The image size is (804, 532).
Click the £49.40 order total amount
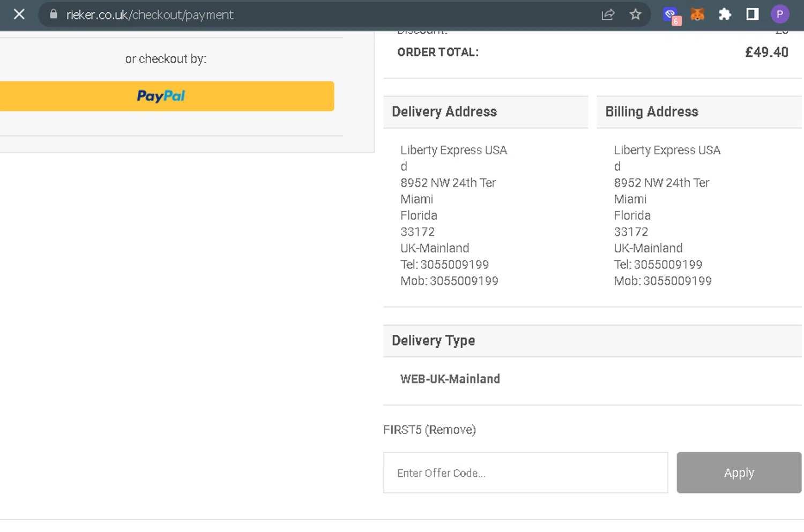766,52
